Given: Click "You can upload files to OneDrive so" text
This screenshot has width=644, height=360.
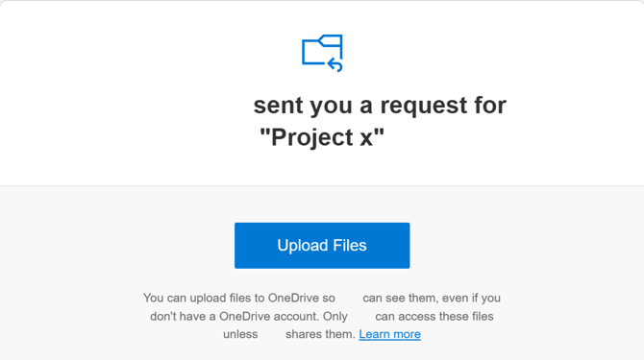Looking at the screenshot, I should pos(239,299).
